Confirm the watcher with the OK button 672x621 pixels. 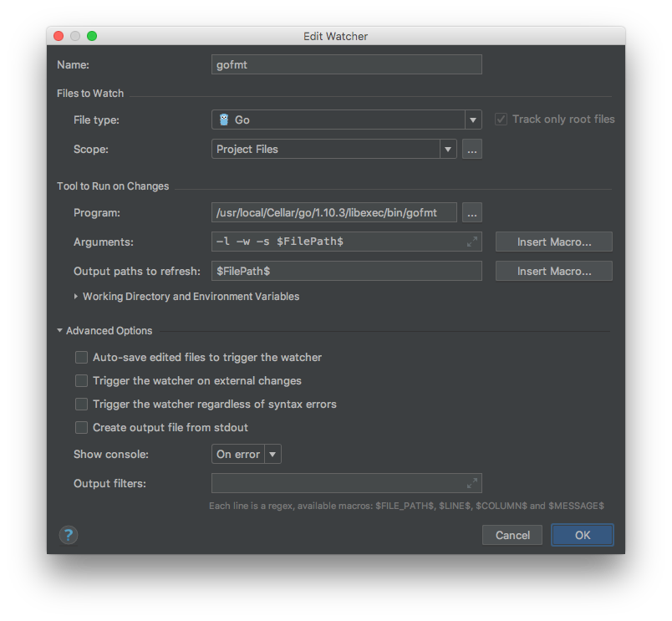[x=583, y=535]
